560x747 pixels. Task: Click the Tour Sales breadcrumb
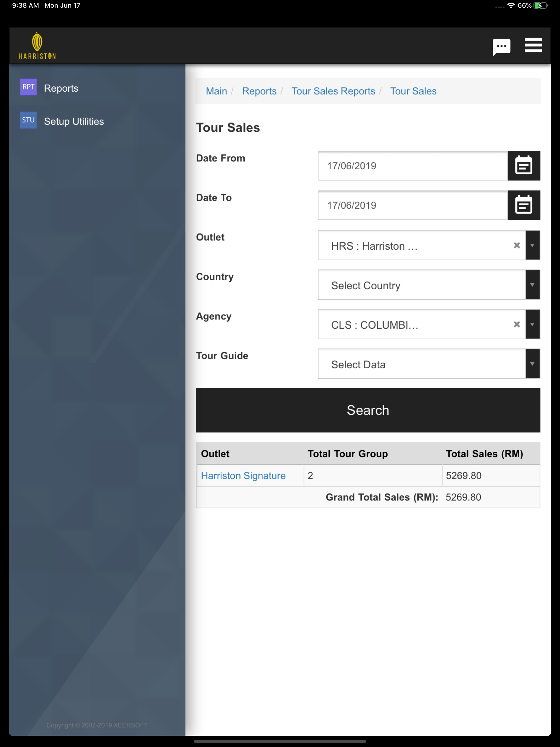coord(413,91)
